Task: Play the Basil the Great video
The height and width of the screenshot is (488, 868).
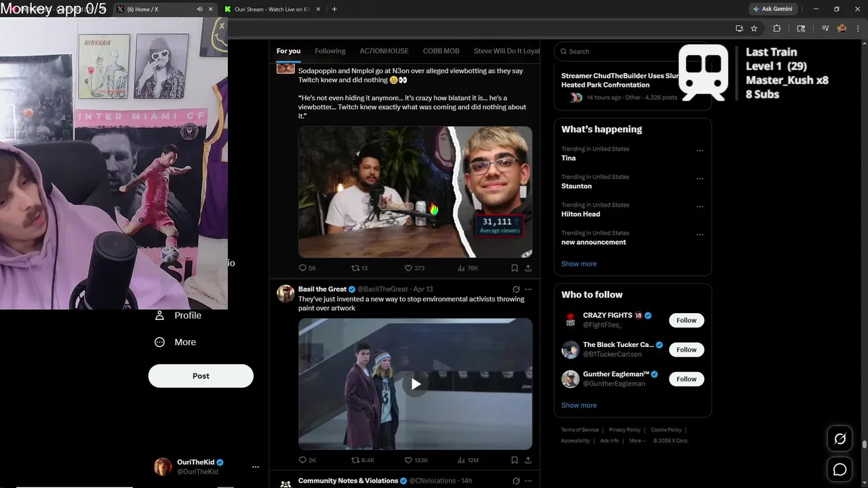Action: tap(415, 384)
